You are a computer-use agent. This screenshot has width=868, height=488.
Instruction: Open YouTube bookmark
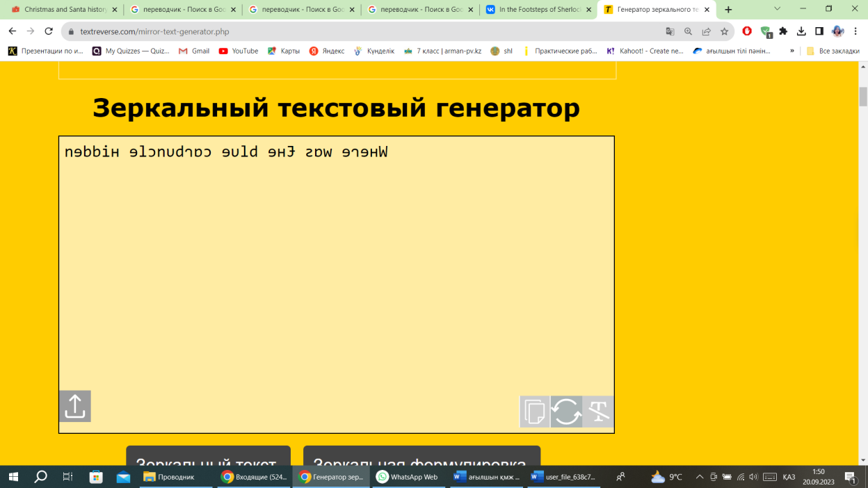tap(239, 51)
